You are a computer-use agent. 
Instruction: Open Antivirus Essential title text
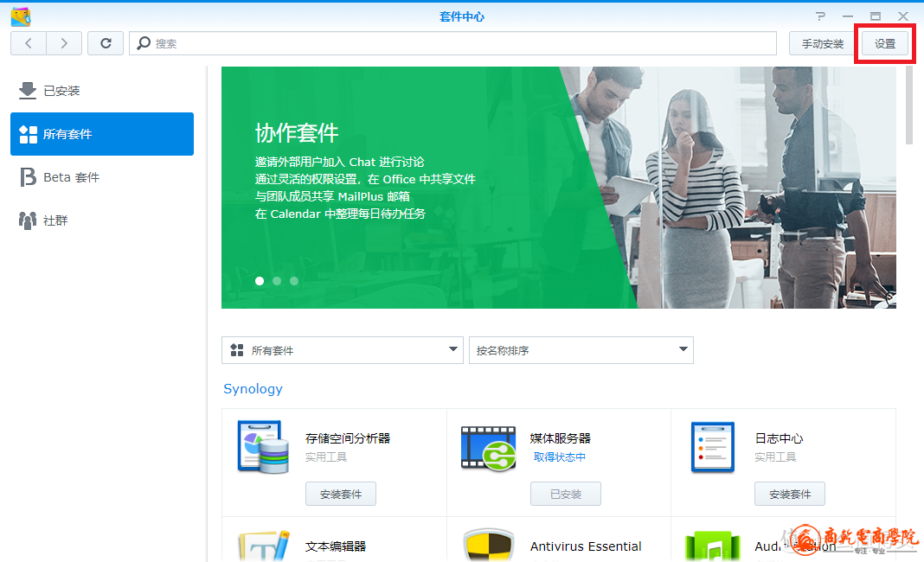coord(586,546)
